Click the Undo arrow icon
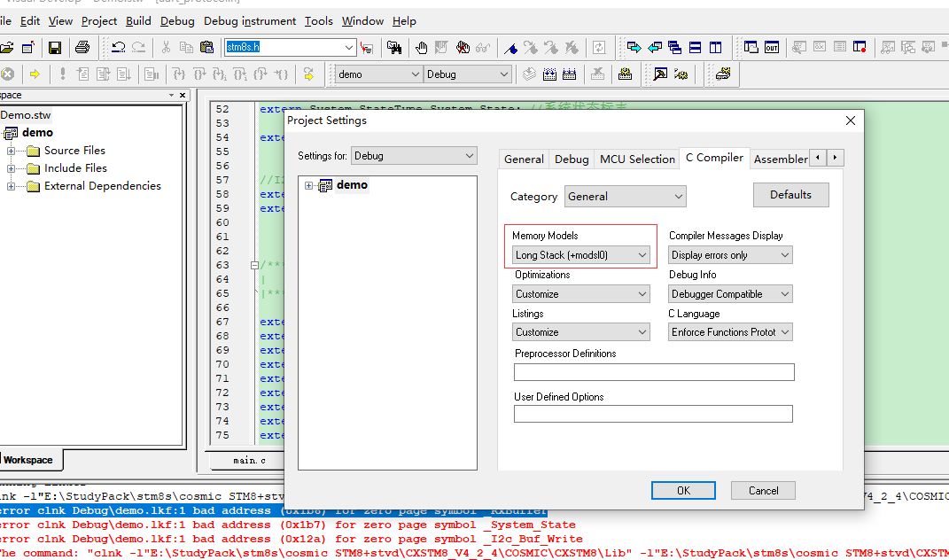 tap(118, 48)
